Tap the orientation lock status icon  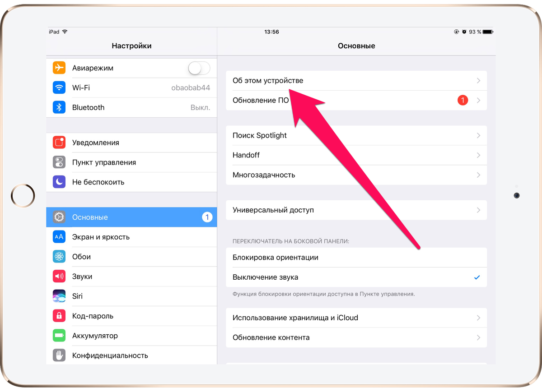click(456, 32)
